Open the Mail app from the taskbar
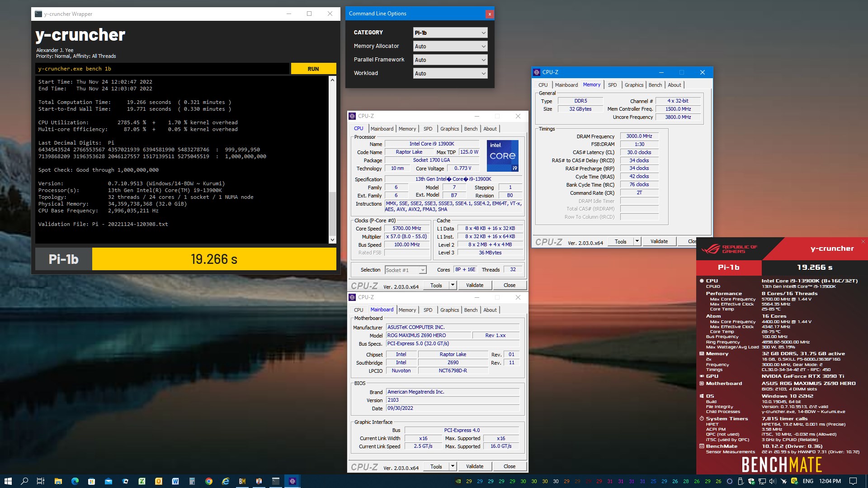 108,481
